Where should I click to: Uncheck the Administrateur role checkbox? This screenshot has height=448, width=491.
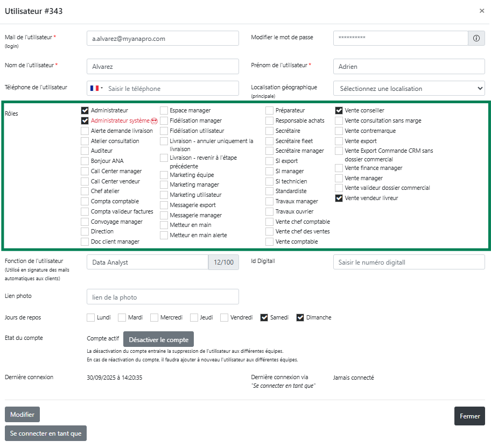85,111
